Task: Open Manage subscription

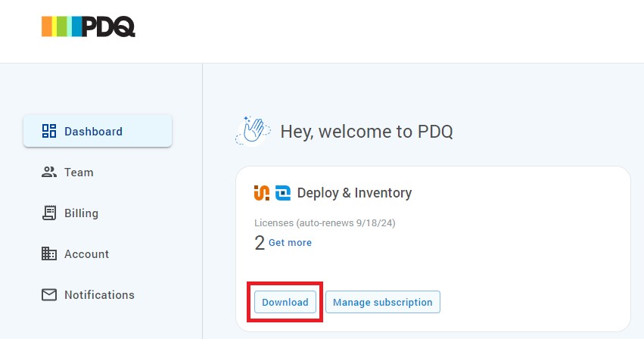Action: (382, 302)
